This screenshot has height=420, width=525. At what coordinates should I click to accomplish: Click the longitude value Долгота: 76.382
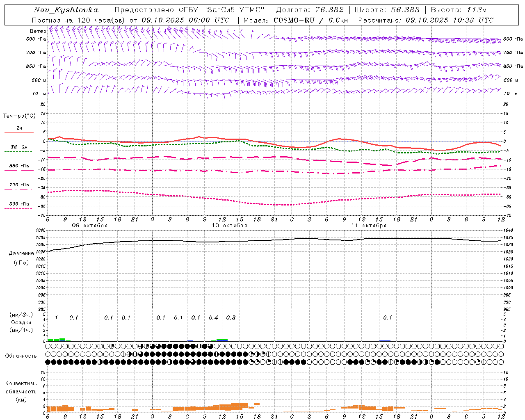(x=310, y=10)
